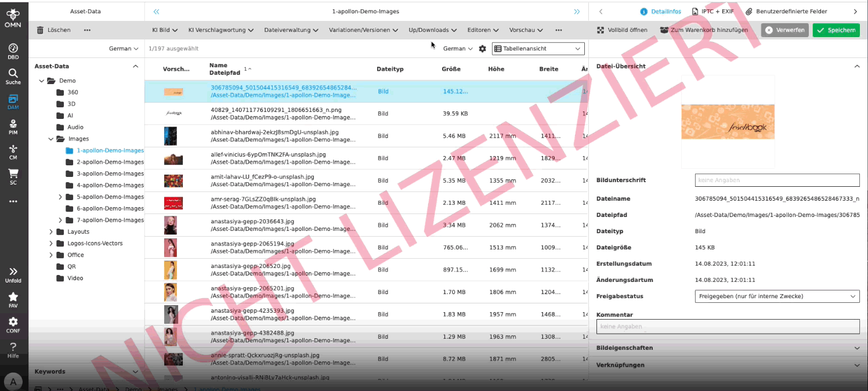Collapse the Datei-Übersicht section

click(x=856, y=66)
